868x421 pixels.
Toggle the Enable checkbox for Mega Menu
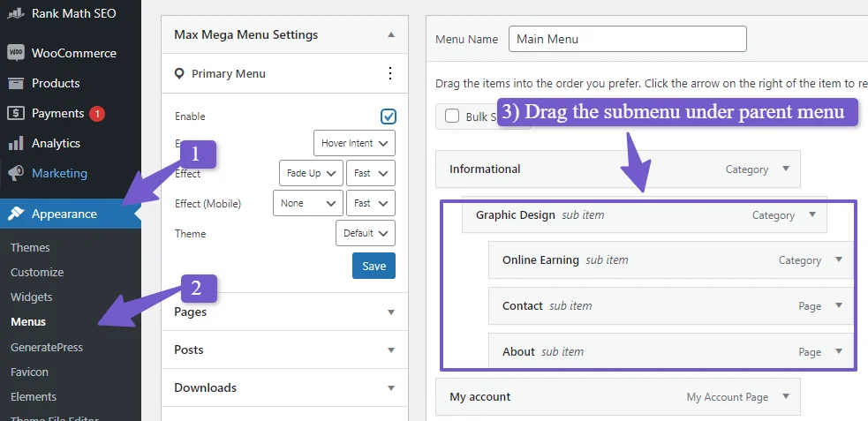388,117
